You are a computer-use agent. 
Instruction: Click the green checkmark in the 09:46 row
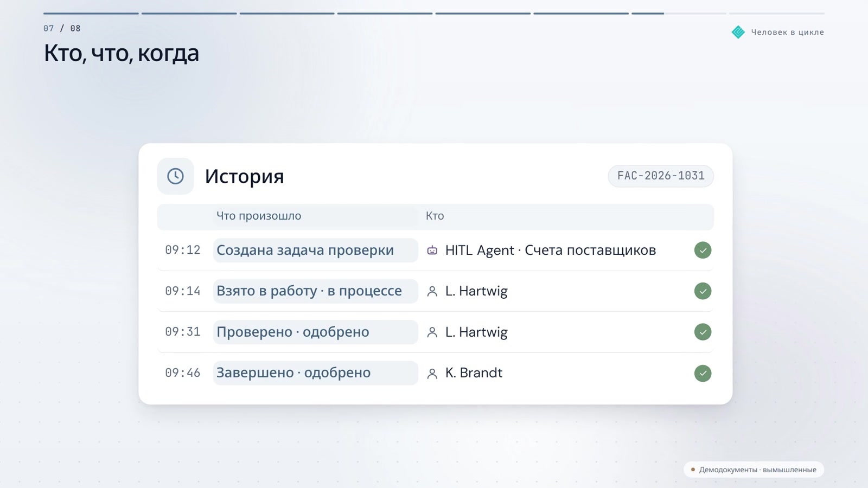(703, 373)
